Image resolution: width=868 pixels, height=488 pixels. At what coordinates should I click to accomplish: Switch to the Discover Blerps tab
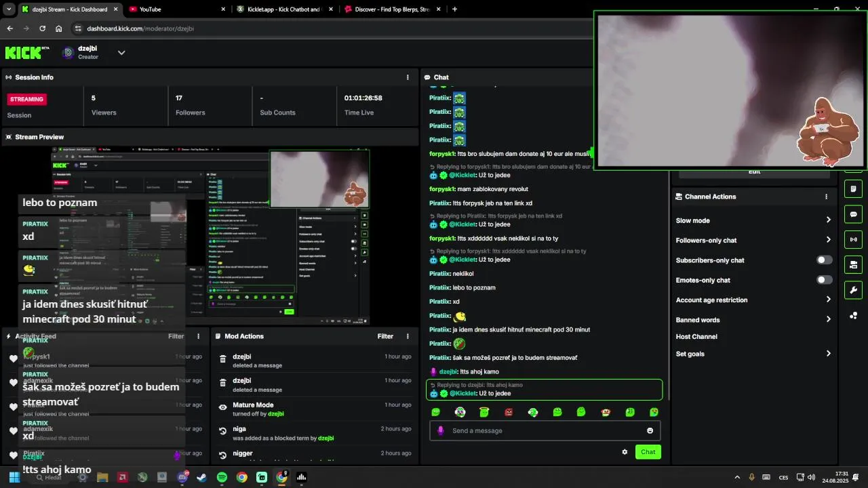(393, 9)
